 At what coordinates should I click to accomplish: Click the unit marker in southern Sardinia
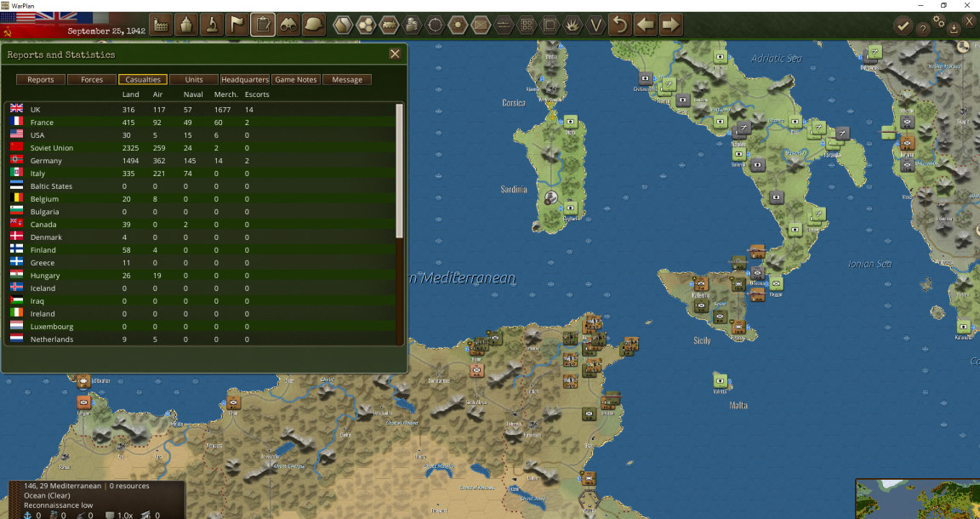coord(570,208)
